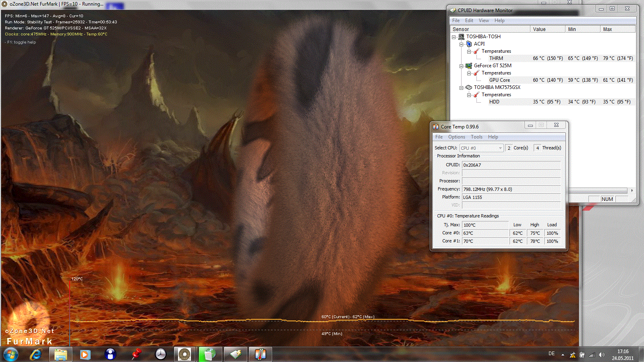Open View menu in HWMonitor

click(484, 21)
